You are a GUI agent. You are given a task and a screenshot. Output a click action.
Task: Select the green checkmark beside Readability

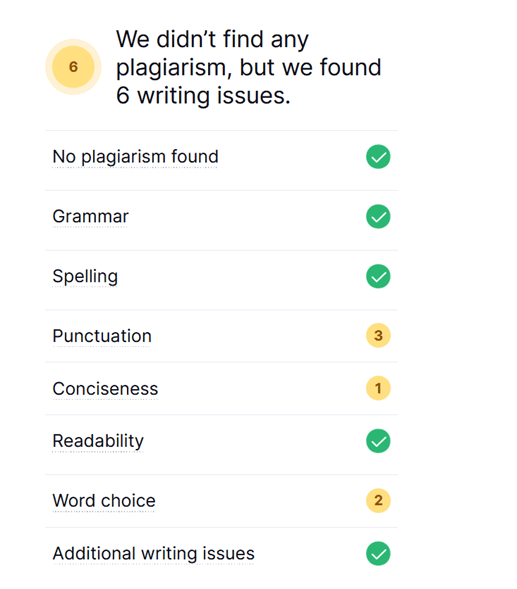click(x=378, y=441)
